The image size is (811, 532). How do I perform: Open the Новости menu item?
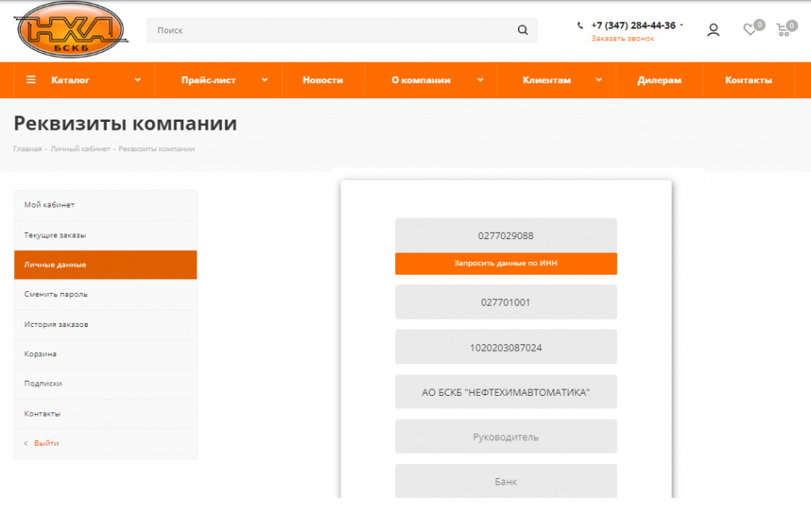(x=323, y=80)
